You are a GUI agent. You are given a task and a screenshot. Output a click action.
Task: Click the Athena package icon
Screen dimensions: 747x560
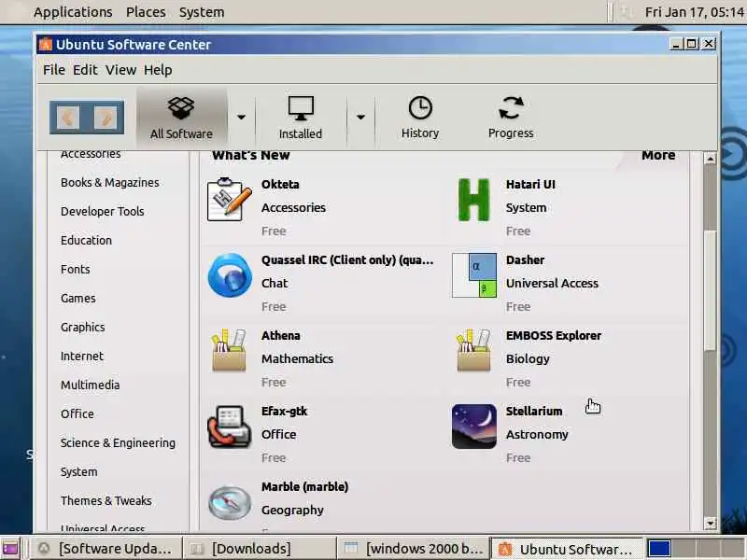pyautogui.click(x=229, y=351)
